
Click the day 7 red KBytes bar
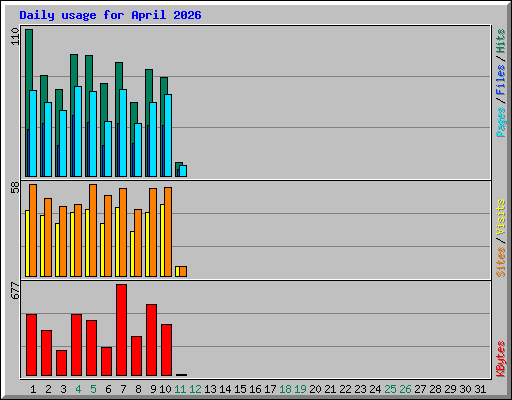tap(121, 330)
